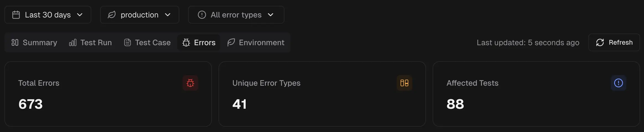The height and width of the screenshot is (132, 644).
Task: Click the bug icon on Errors tab
Action: click(186, 42)
